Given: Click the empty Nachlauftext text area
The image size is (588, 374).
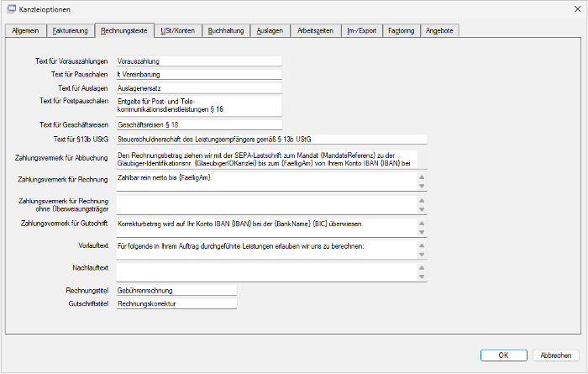Looking at the screenshot, I should 266,272.
